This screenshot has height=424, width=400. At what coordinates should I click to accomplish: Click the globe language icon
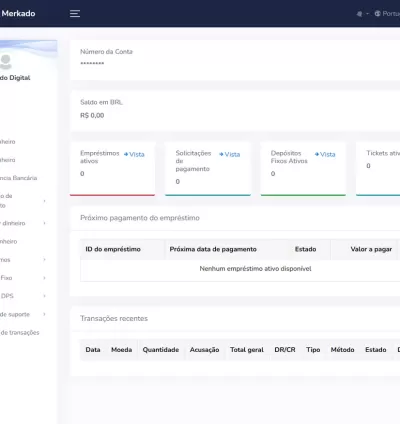[378, 14]
